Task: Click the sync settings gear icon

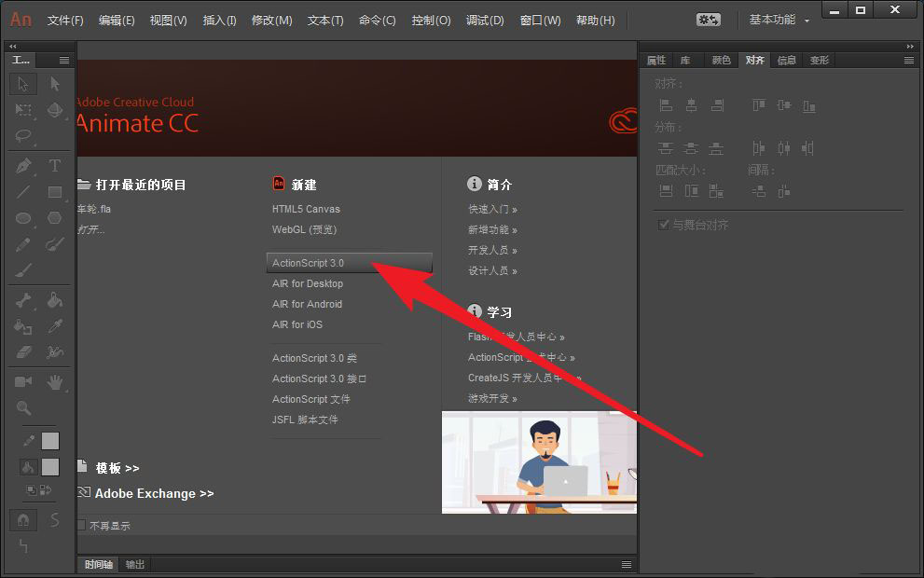Action: (708, 20)
